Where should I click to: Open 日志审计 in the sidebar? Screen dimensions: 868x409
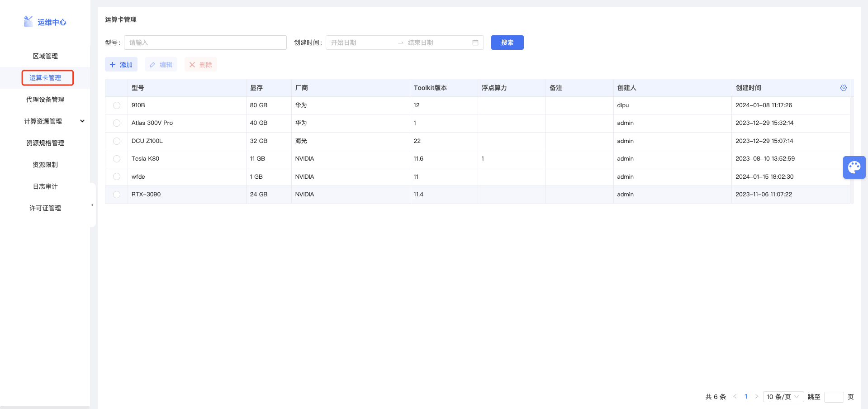click(45, 186)
